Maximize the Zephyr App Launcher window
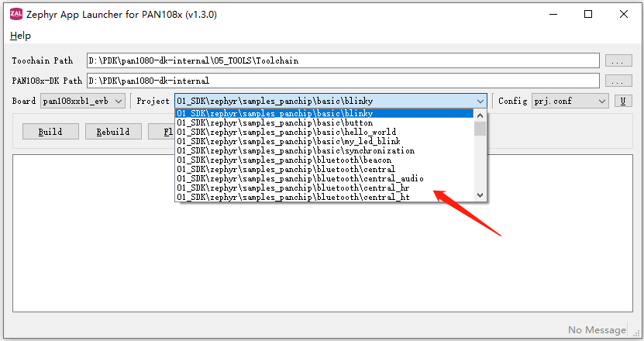644x341 pixels. coord(588,14)
